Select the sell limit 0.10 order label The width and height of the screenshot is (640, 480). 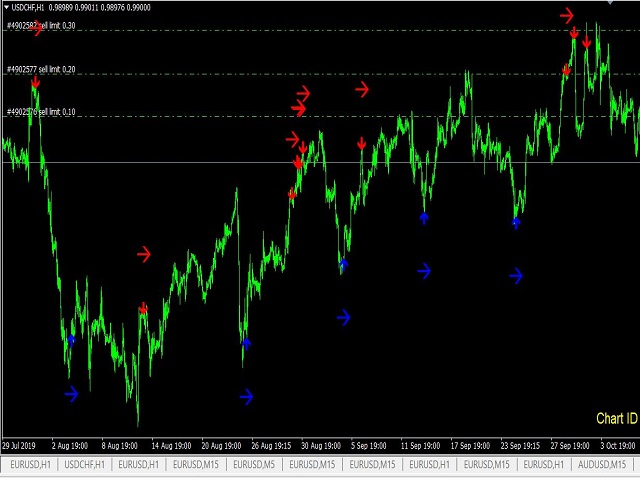click(41, 112)
